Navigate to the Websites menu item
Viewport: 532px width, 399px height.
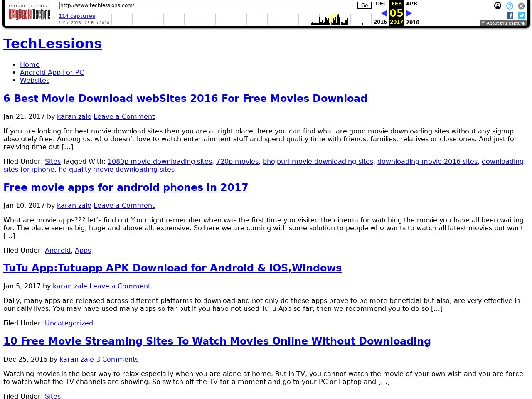34,80
